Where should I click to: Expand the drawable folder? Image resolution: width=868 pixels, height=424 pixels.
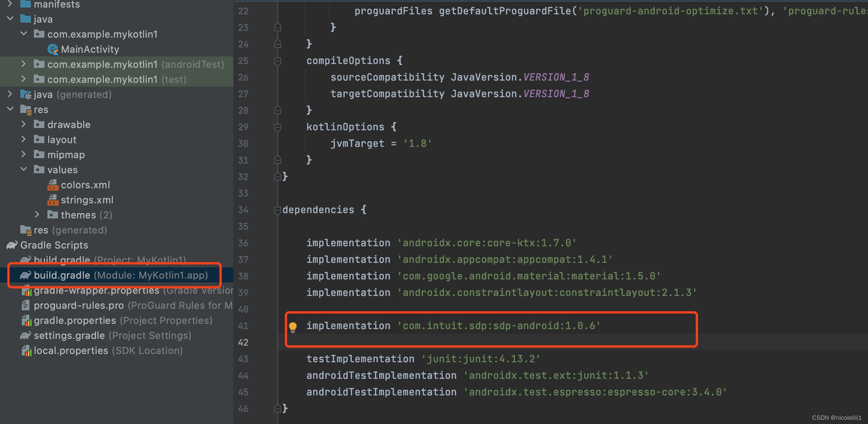23,124
